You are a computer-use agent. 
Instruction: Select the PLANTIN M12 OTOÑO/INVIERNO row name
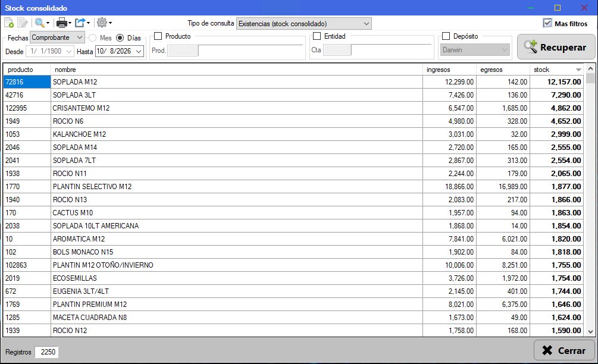[103, 265]
